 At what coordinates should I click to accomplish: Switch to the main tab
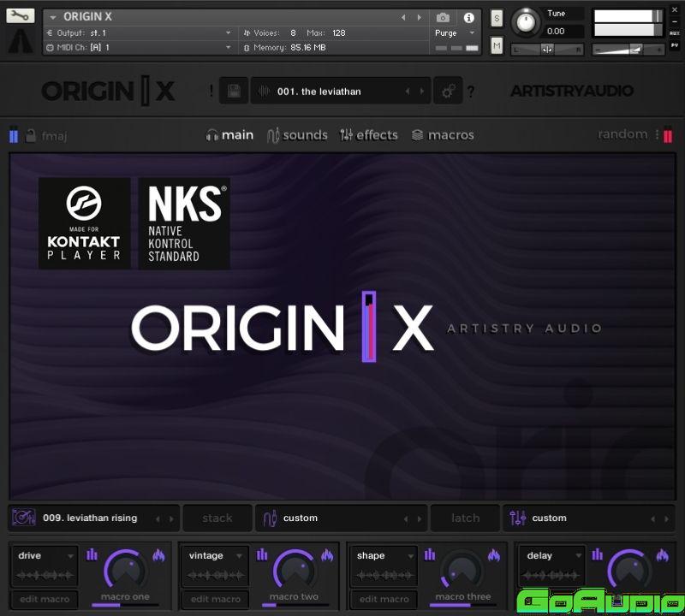point(229,135)
